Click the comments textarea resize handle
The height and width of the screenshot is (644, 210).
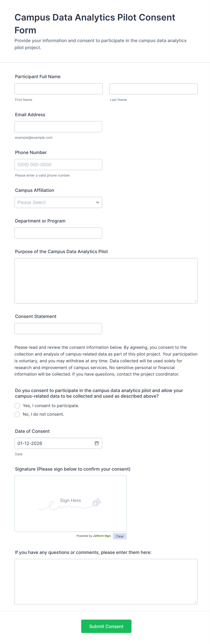point(195,602)
